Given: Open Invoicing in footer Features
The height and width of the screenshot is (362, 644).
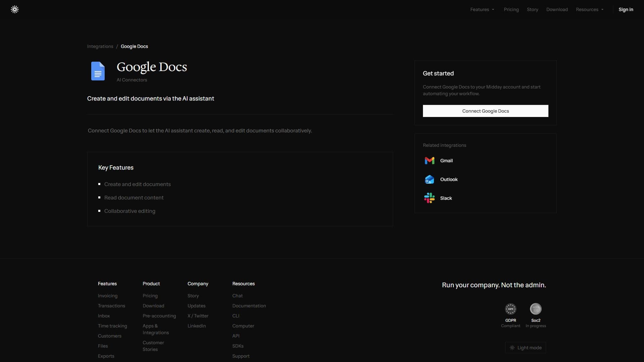Looking at the screenshot, I should (108, 296).
